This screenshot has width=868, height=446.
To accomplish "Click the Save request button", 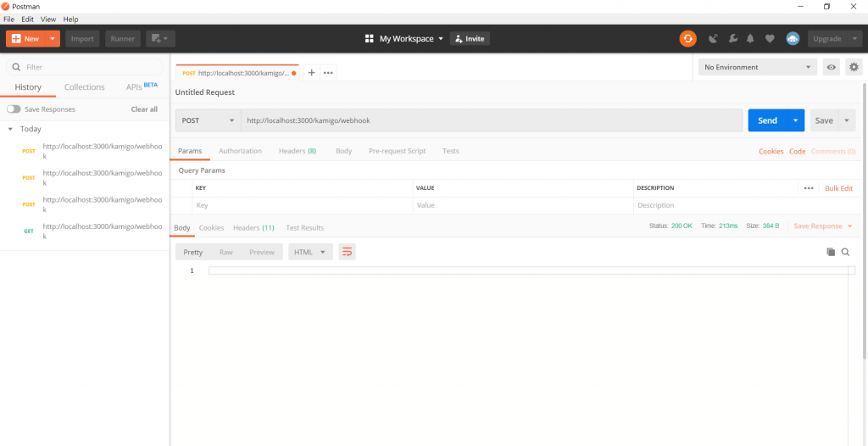I will click(x=824, y=120).
